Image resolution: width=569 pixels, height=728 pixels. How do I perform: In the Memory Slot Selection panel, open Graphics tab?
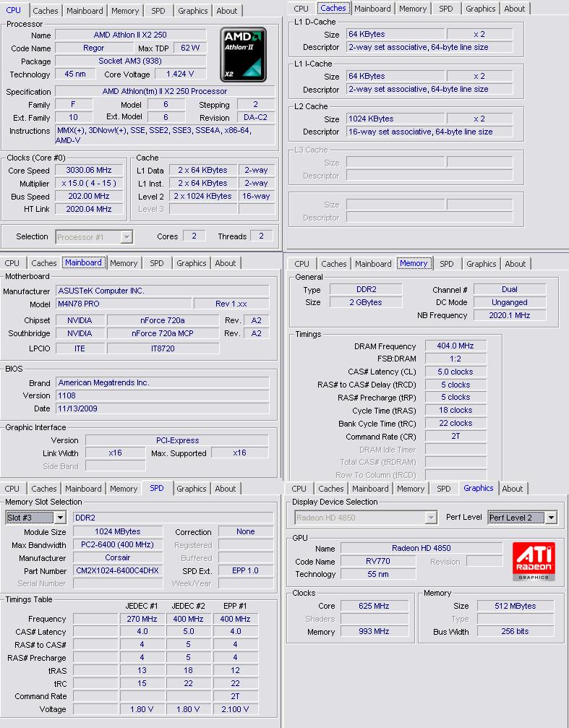tap(191, 489)
